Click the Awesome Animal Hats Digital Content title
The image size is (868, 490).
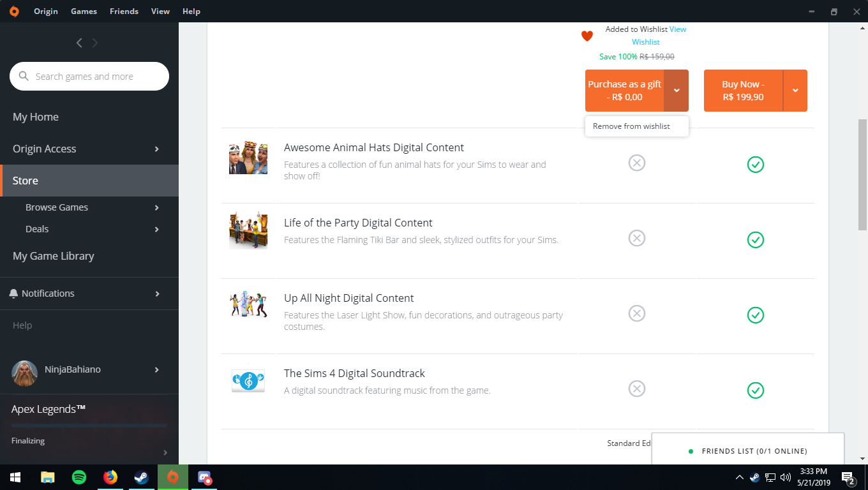(x=374, y=148)
